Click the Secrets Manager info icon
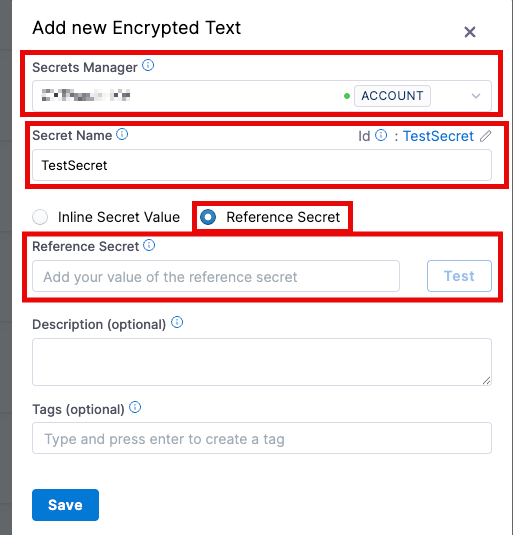This screenshot has height=535, width=513. pyautogui.click(x=148, y=65)
